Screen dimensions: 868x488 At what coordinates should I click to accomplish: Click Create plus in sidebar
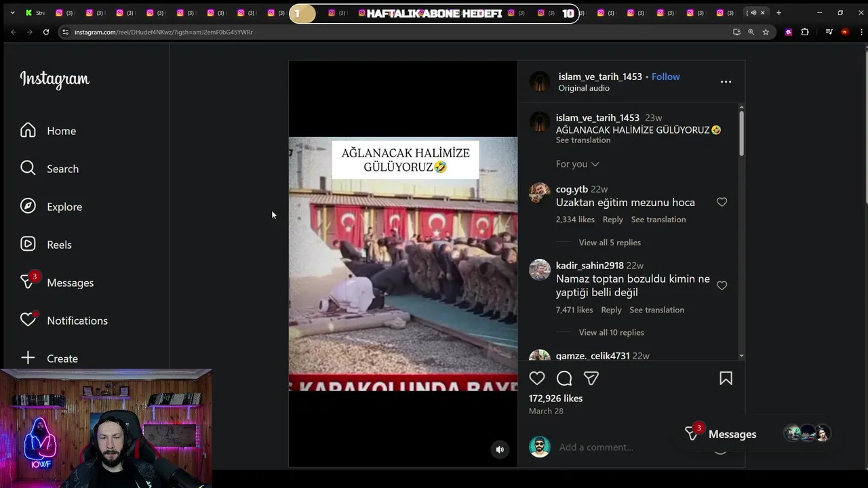pos(49,359)
